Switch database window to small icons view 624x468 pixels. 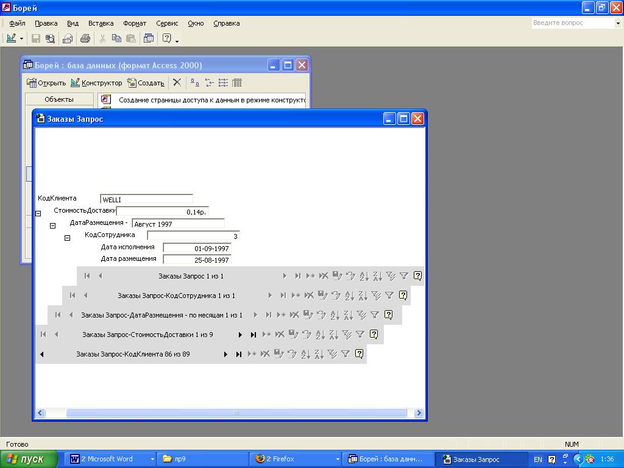(x=209, y=83)
